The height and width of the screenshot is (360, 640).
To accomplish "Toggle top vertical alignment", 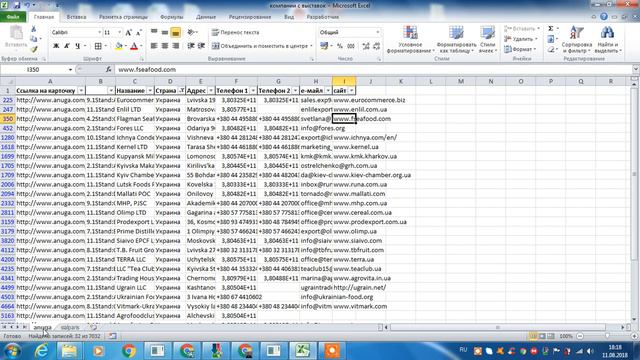I will click(154, 32).
